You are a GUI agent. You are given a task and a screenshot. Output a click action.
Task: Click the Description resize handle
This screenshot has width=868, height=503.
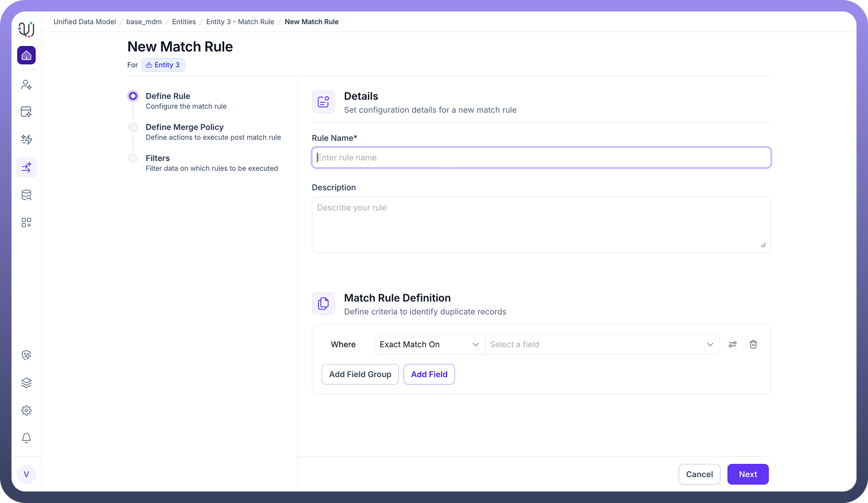tap(763, 245)
